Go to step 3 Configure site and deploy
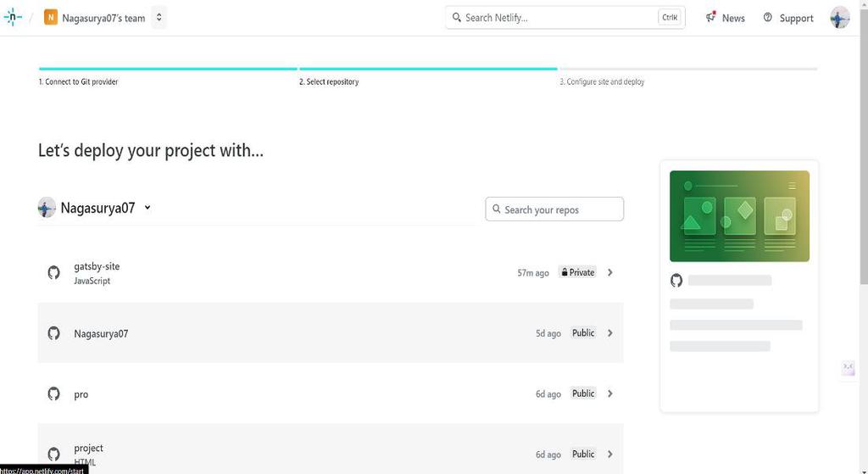 602,82
